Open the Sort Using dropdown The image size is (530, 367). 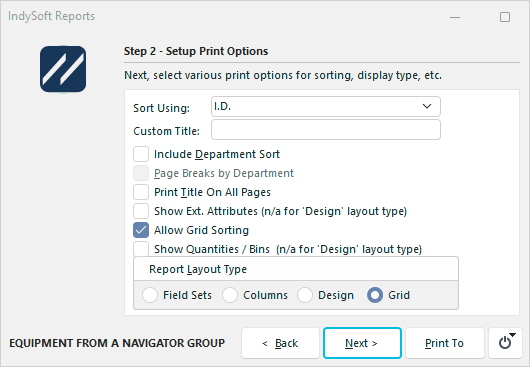pos(326,106)
